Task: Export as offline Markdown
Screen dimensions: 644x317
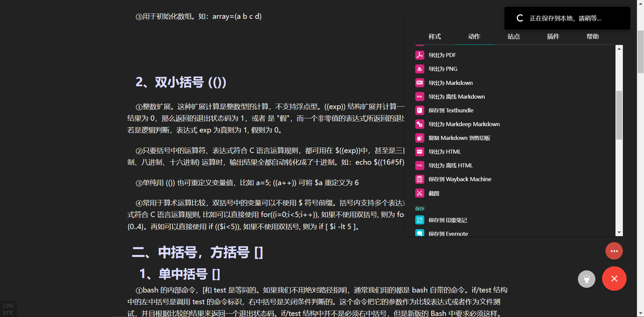Action: pos(457,96)
